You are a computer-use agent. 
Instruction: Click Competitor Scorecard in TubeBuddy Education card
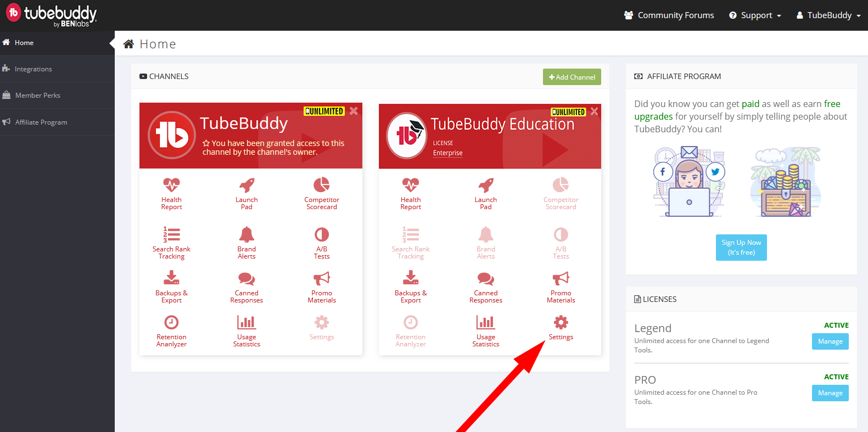pos(561,194)
